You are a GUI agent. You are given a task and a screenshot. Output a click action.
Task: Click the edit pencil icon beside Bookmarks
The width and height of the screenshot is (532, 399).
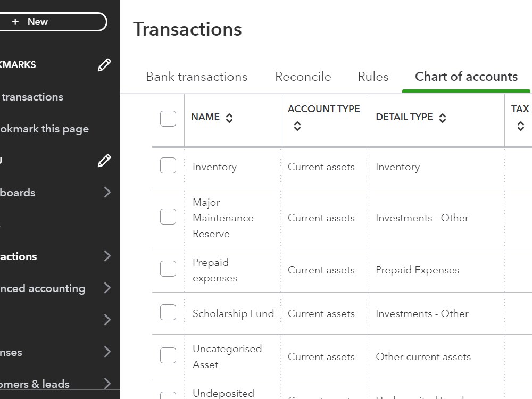(x=104, y=65)
